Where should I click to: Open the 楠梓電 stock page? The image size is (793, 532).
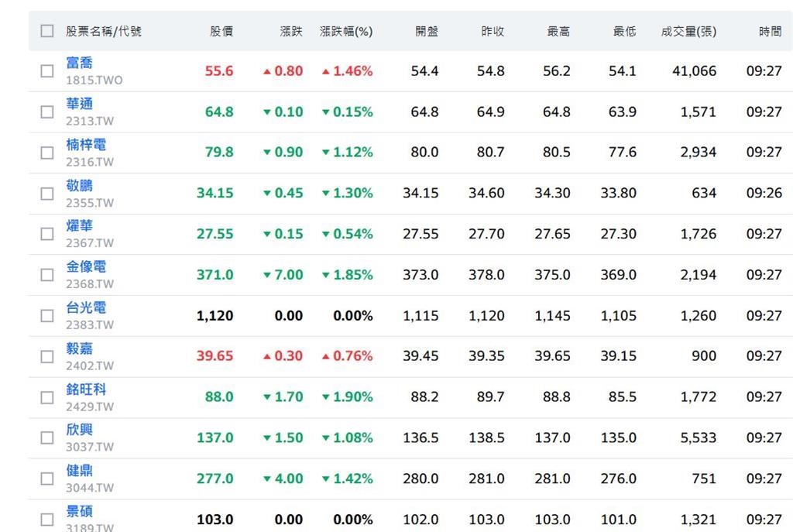click(x=86, y=145)
